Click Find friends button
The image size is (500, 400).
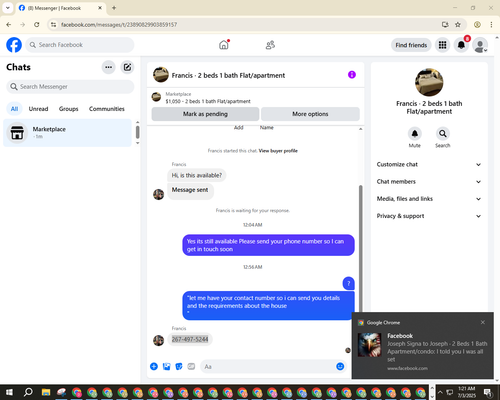(411, 45)
